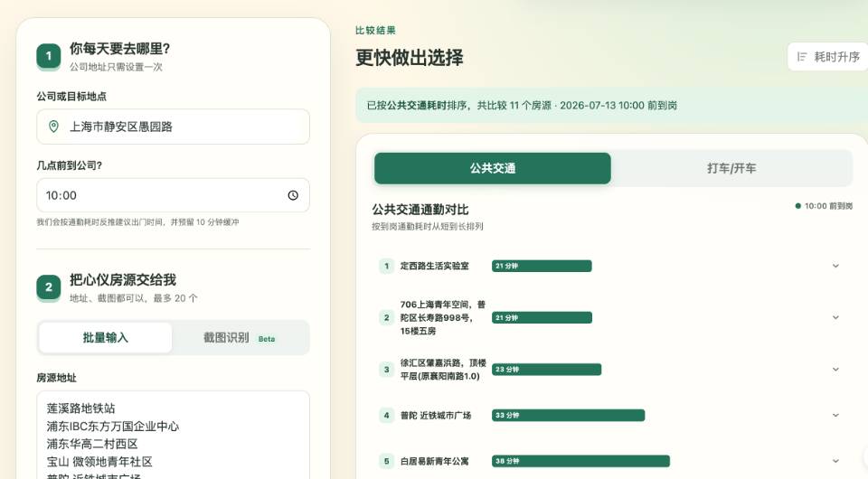Viewport: 868px width, 479px height.
Task: Click the 普陀 近铁城市广场 listing name
Action: 436,416
